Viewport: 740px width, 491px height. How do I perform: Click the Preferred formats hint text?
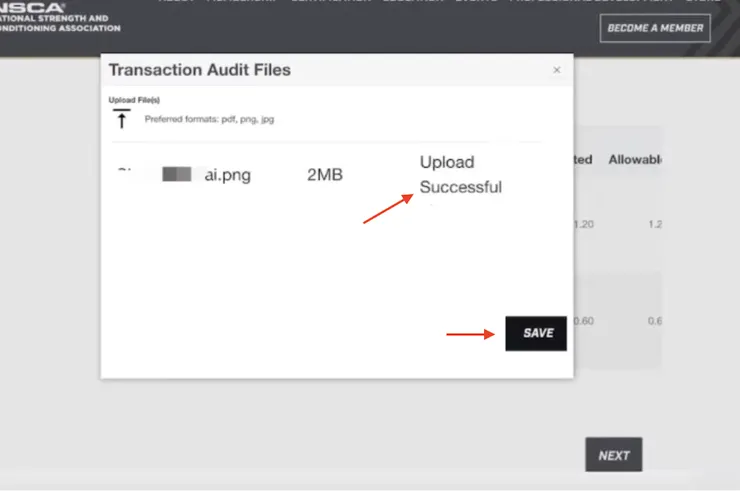pyautogui.click(x=209, y=119)
